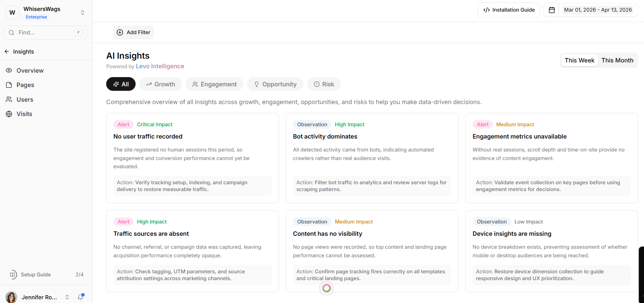
Task: Select the Growth insights tab
Action: (x=160, y=84)
